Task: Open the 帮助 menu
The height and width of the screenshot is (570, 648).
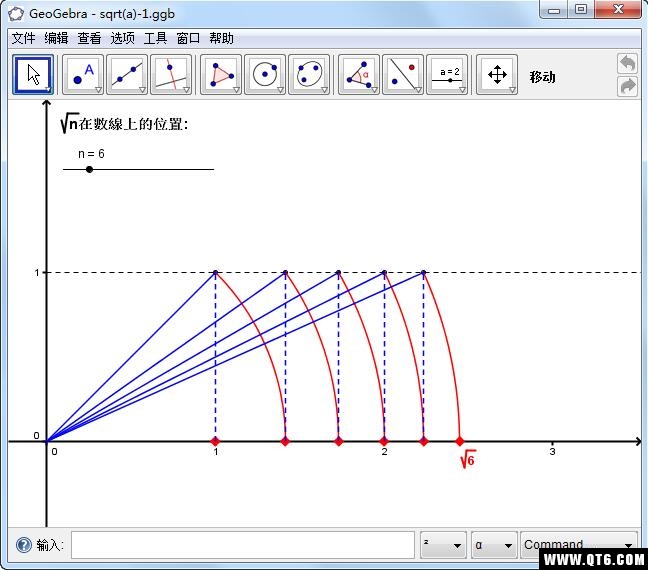Action: (221, 38)
